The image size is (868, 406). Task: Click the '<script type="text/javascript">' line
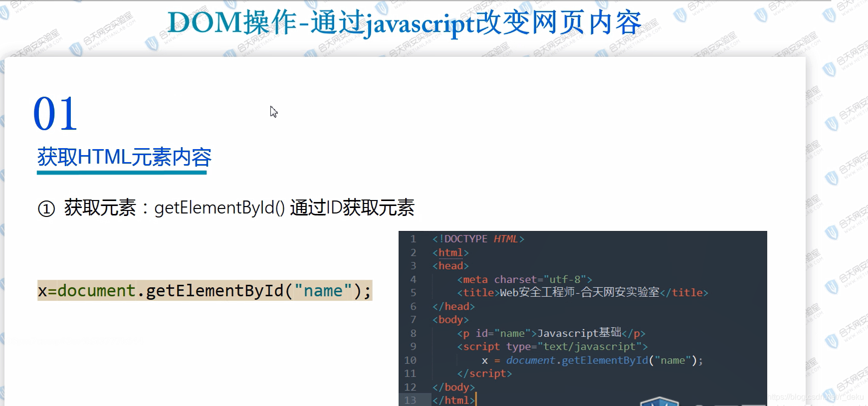(552, 347)
